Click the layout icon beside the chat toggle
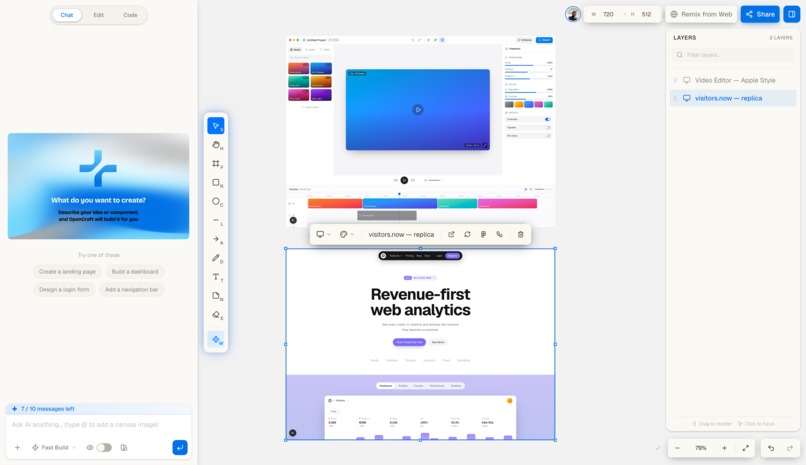This screenshot has width=806, height=465. pos(124,448)
